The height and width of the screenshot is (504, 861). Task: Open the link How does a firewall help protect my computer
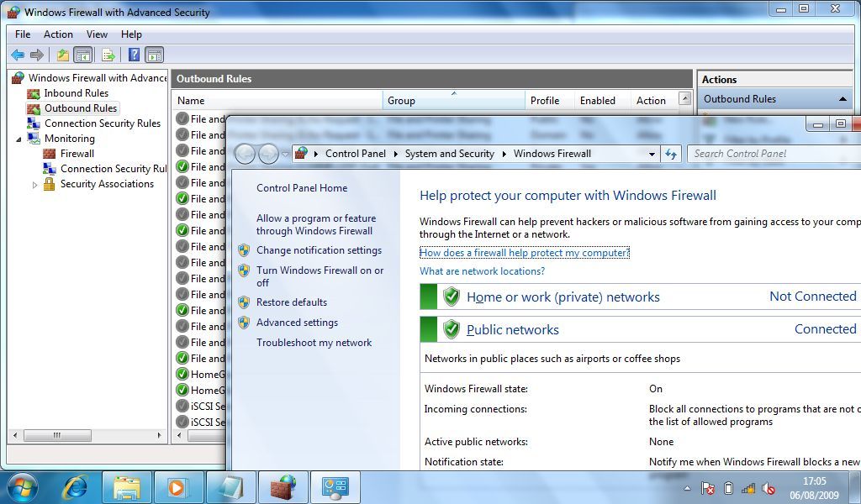[523, 252]
